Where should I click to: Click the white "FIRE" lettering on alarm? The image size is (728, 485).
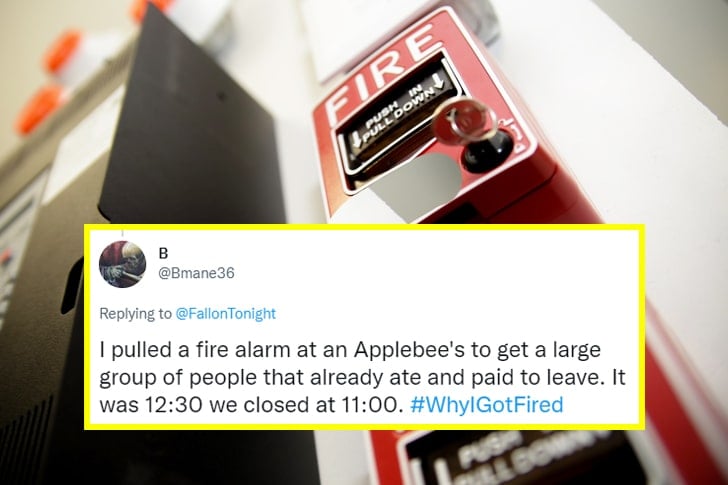pos(380,71)
